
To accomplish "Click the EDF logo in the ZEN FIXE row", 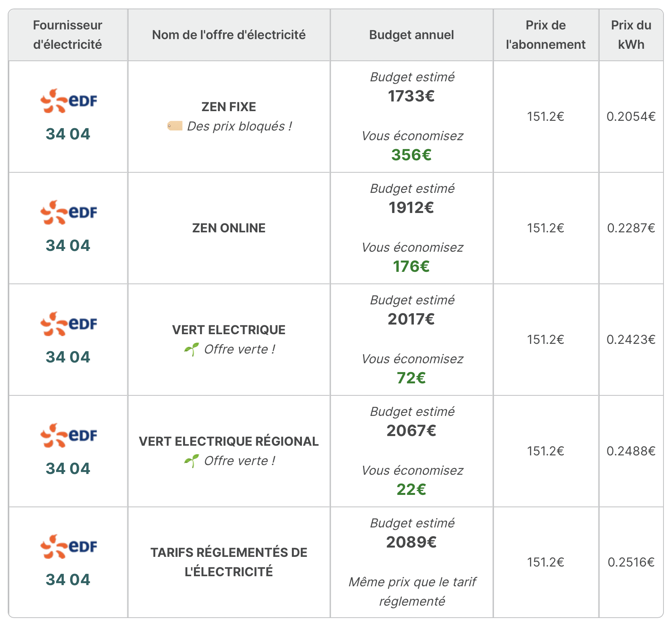I will [69, 101].
